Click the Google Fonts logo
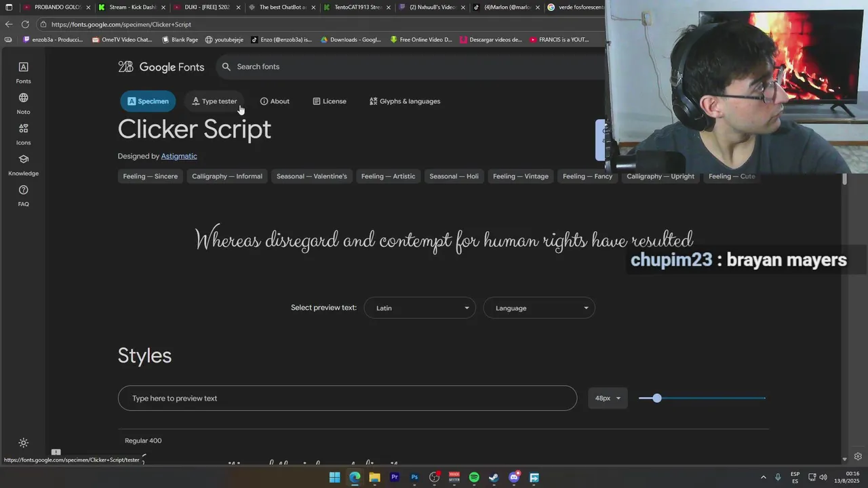The width and height of the screenshot is (868, 488). pos(161,66)
